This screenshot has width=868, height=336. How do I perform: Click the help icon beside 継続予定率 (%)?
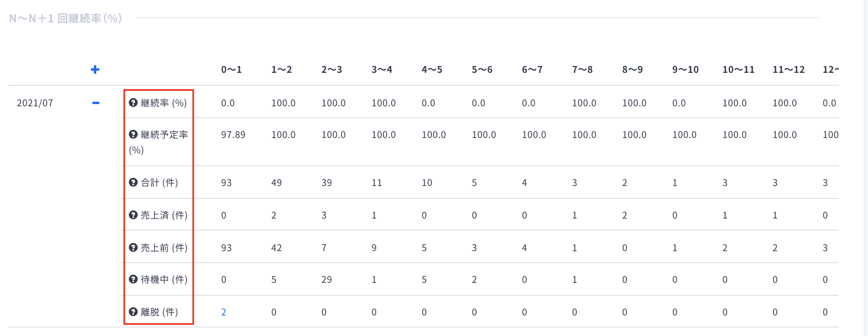(x=133, y=135)
